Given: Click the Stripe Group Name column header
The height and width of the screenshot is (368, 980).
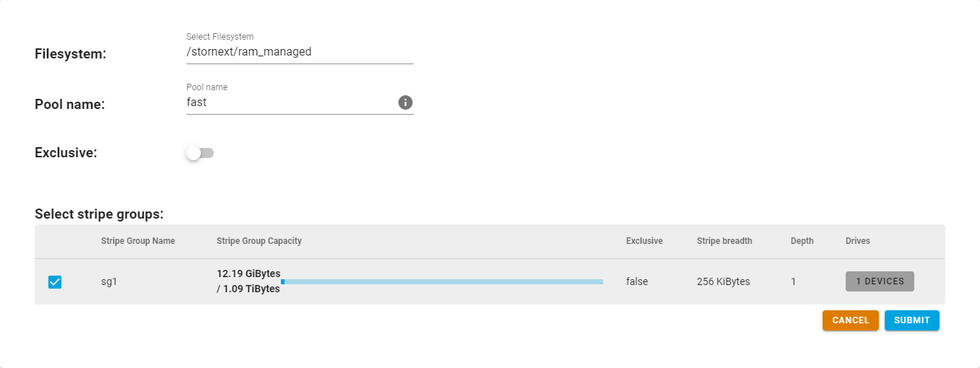Looking at the screenshot, I should coord(138,241).
